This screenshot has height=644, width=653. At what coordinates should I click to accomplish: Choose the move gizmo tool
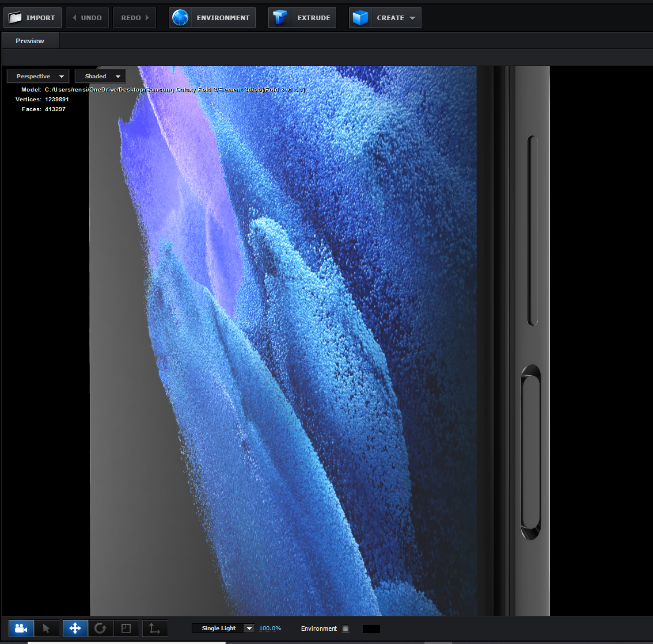coord(75,628)
